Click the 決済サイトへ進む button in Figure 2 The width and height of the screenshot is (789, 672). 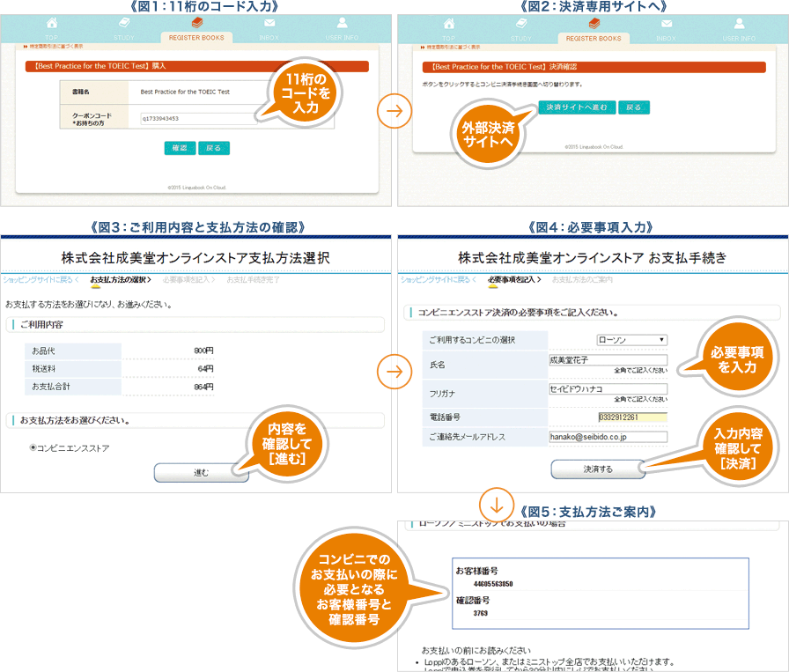(577, 107)
